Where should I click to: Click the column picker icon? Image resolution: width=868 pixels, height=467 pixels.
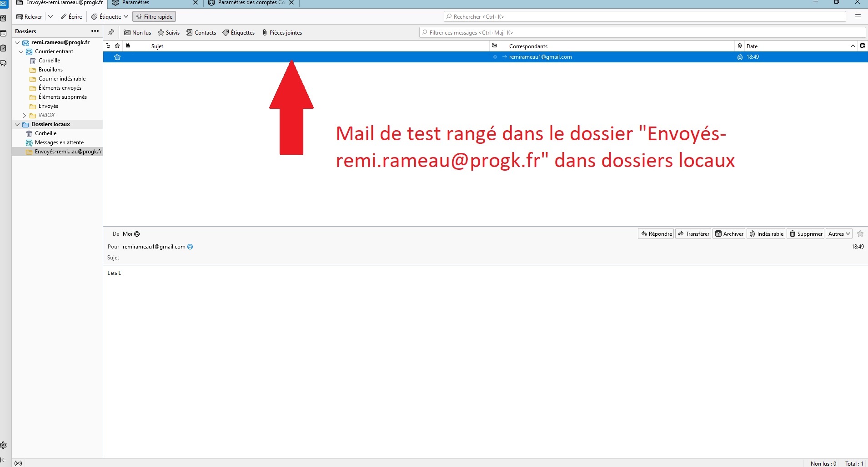point(863,46)
